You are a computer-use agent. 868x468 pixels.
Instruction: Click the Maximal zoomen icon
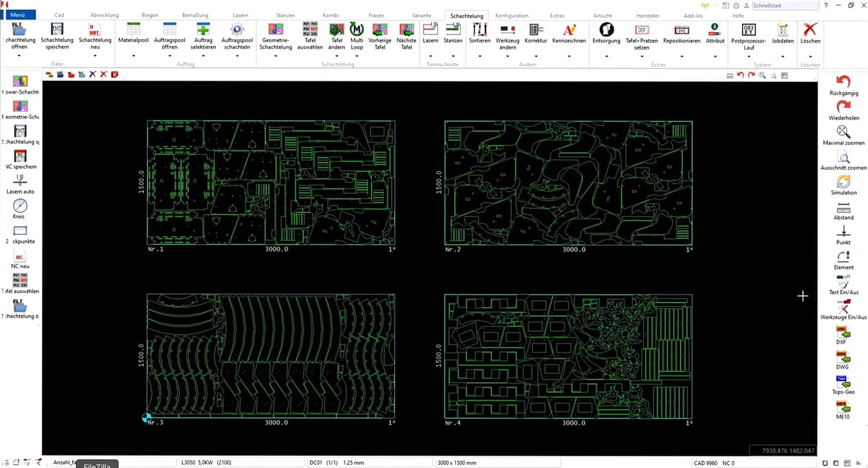click(844, 131)
